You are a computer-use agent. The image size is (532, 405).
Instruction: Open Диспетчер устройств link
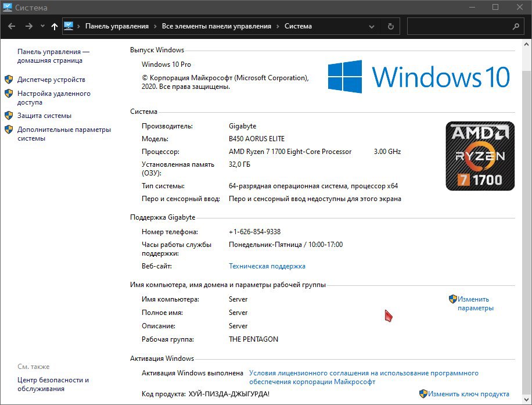click(x=51, y=80)
